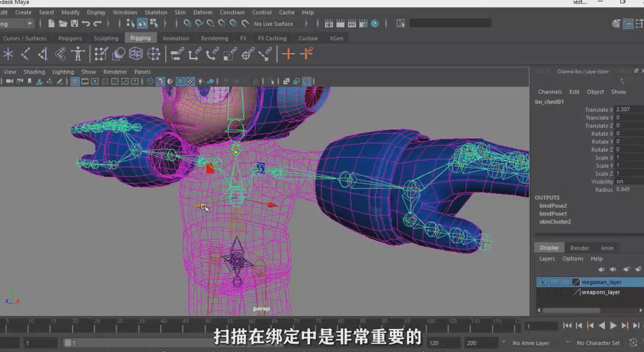Select the weapons_layer row
Viewport: 644px width, 352px height.
[590, 292]
